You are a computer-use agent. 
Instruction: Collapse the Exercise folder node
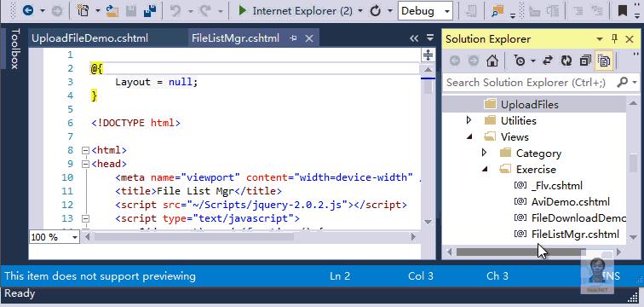(x=485, y=170)
